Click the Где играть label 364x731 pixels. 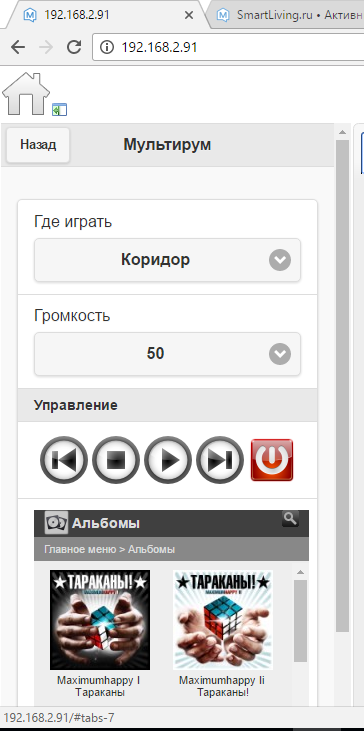[x=73, y=221]
